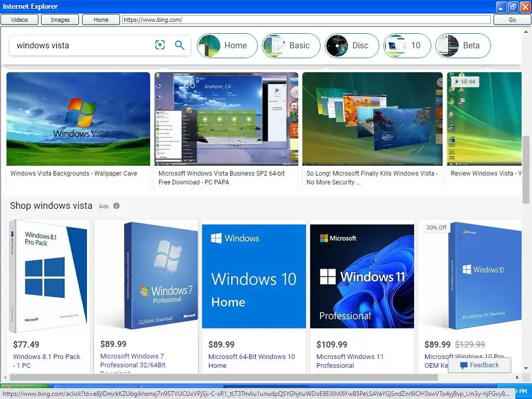
Task: Open Microsoft Windows 7 Professional 32/64Bit link
Action: 133,364
